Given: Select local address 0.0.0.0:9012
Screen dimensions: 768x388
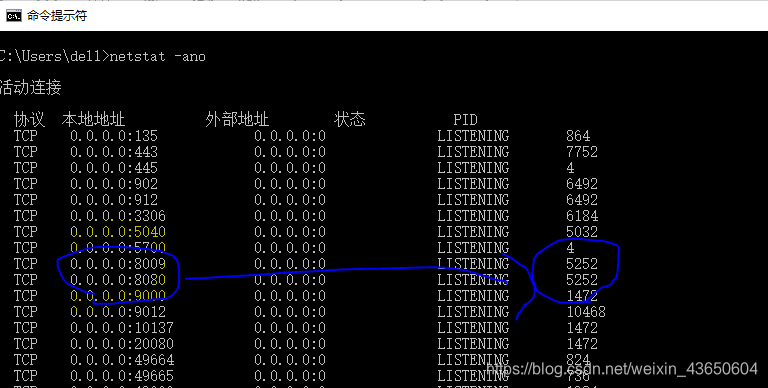Looking at the screenshot, I should pyautogui.click(x=118, y=312).
